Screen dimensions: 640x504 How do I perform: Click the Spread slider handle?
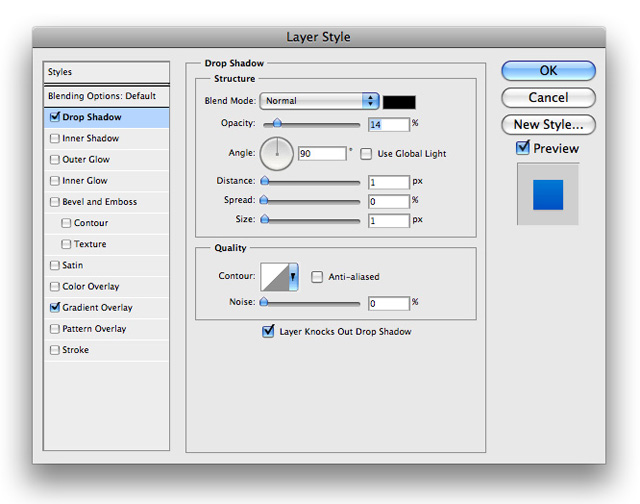[264, 200]
